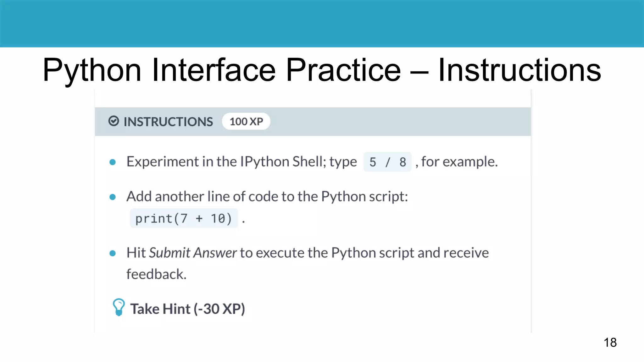
Task: Click the INSTRUCTIONS header label
Action: click(168, 122)
